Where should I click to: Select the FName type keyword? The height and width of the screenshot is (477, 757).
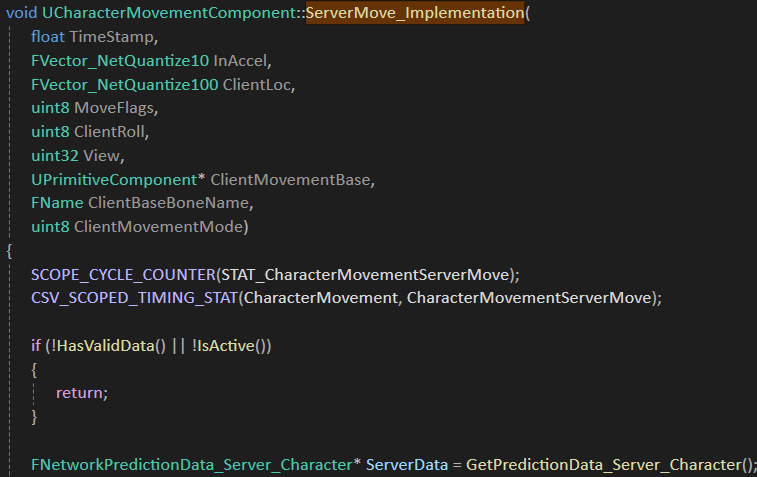click(x=57, y=203)
